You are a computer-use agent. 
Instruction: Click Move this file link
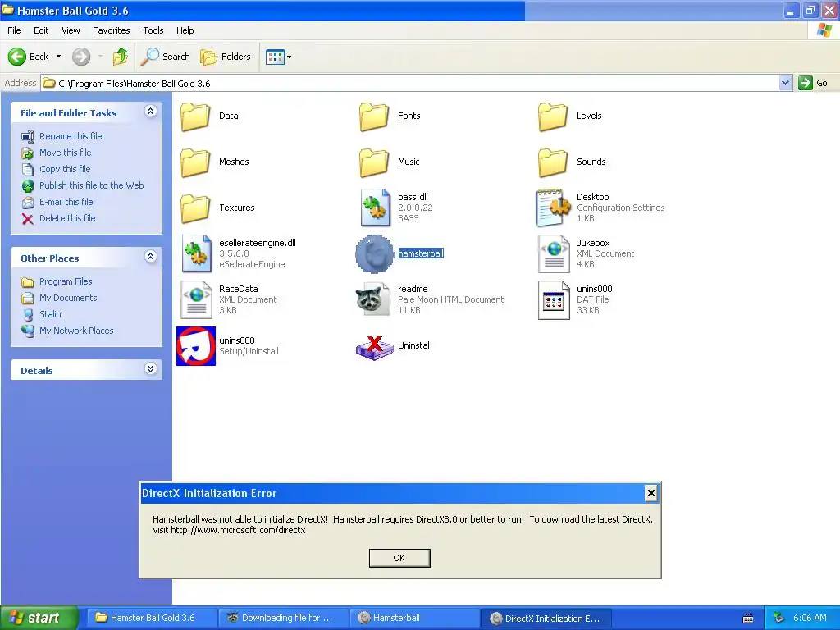point(66,153)
